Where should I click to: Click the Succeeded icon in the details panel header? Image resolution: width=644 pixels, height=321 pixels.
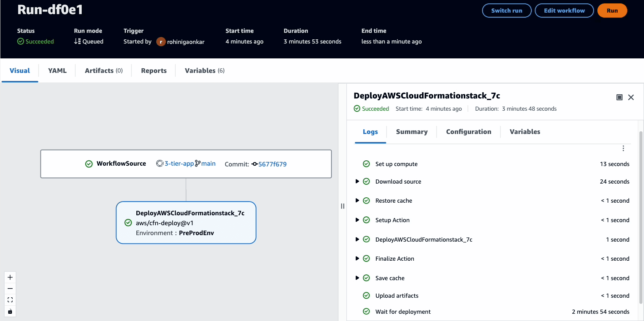(357, 108)
